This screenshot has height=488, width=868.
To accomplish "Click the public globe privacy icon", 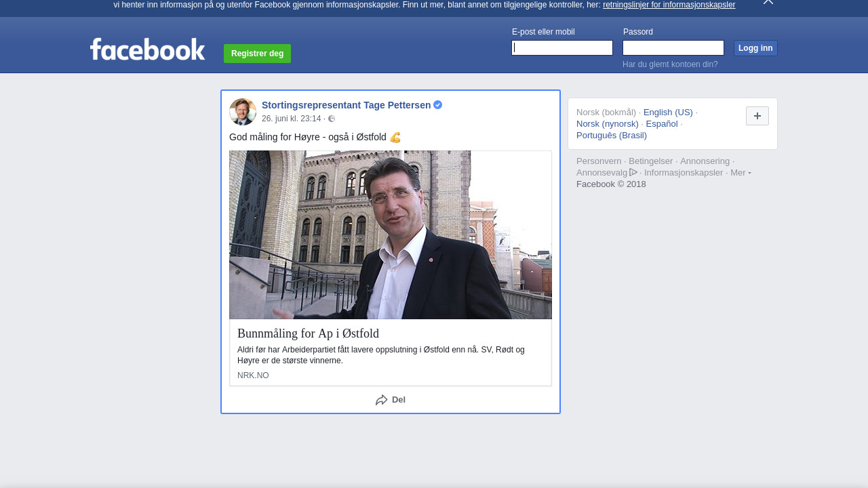I will [x=332, y=119].
